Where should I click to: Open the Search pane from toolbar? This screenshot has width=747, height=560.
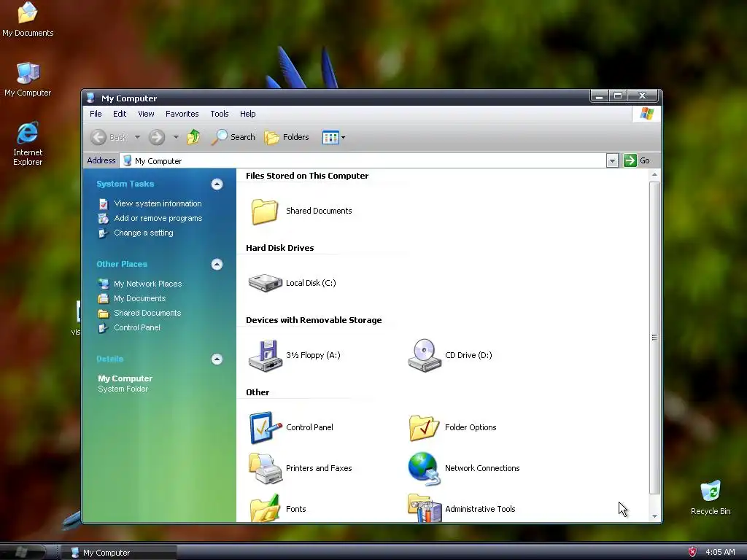click(233, 137)
